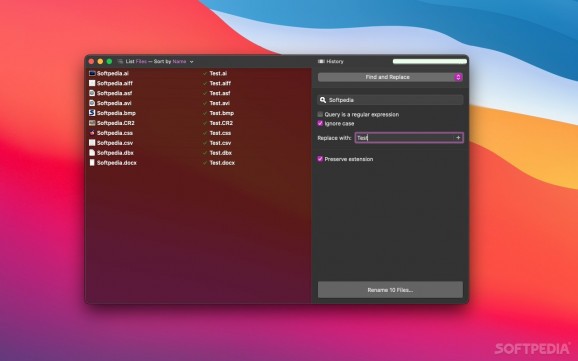Select the Softpedia.bmp file name
This screenshot has width=578, height=361.
[x=116, y=113]
